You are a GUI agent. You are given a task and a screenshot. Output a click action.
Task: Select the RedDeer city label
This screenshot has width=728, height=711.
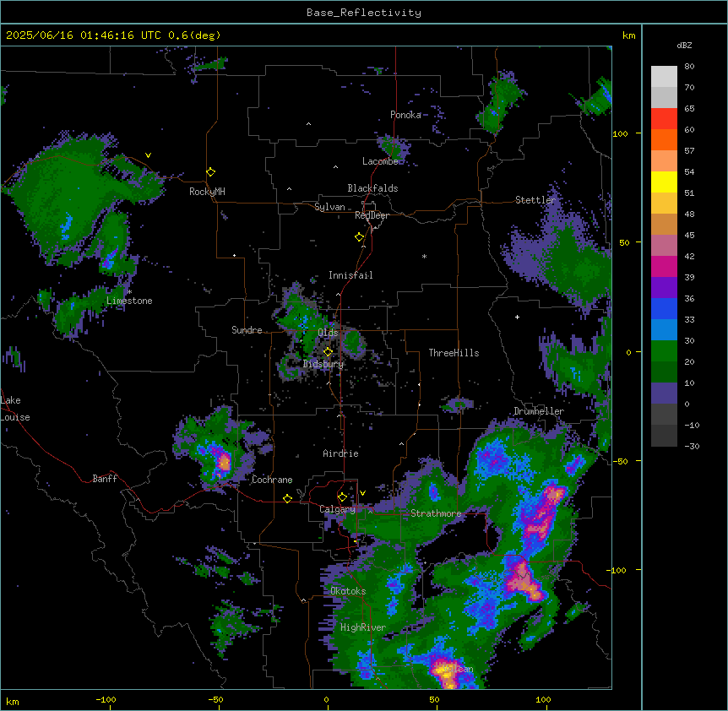pos(372,215)
